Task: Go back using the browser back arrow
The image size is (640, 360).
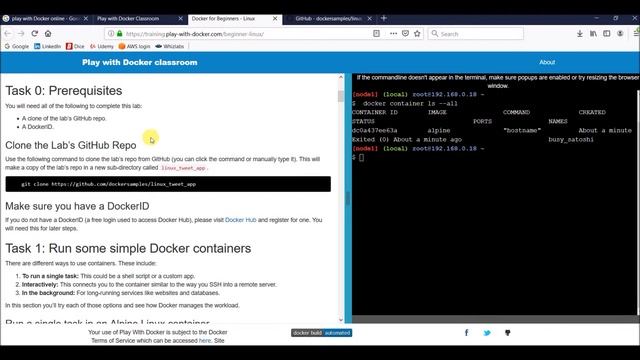Action: tap(8, 34)
